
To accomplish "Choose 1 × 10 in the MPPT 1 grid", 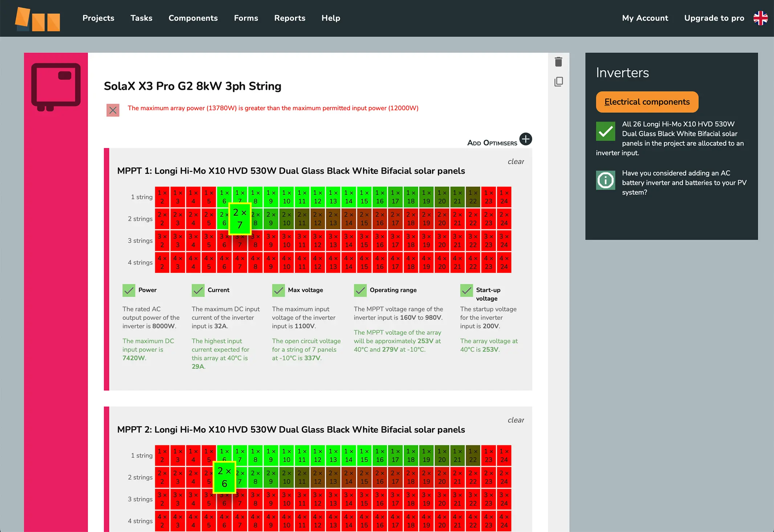I will tap(286, 197).
